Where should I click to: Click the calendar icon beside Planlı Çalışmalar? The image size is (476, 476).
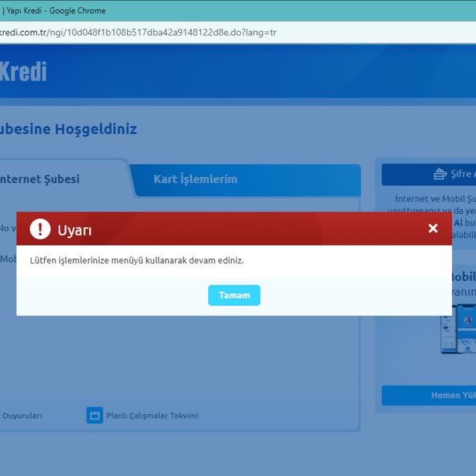[x=95, y=415]
